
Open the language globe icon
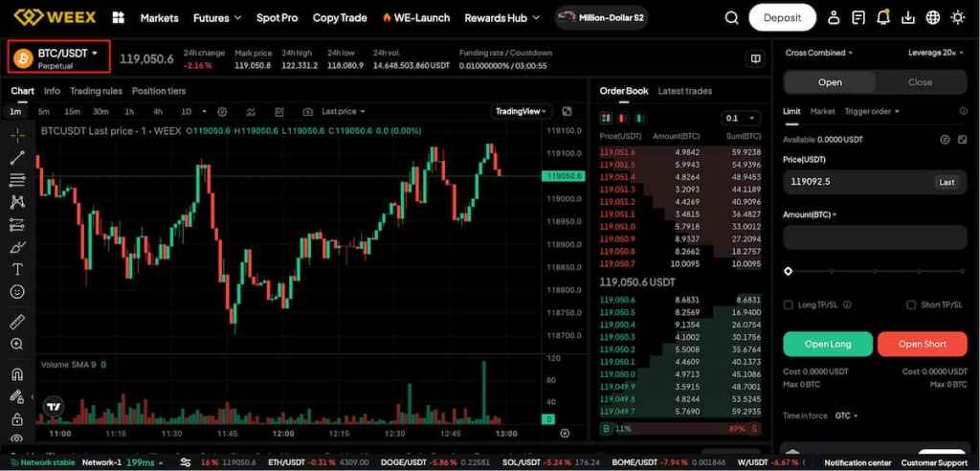(932, 17)
